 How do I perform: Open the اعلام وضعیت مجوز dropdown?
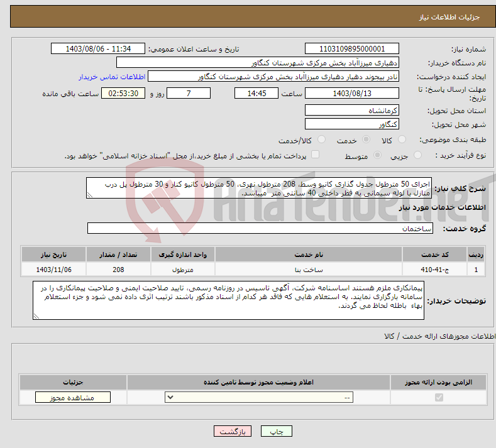click(259, 397)
